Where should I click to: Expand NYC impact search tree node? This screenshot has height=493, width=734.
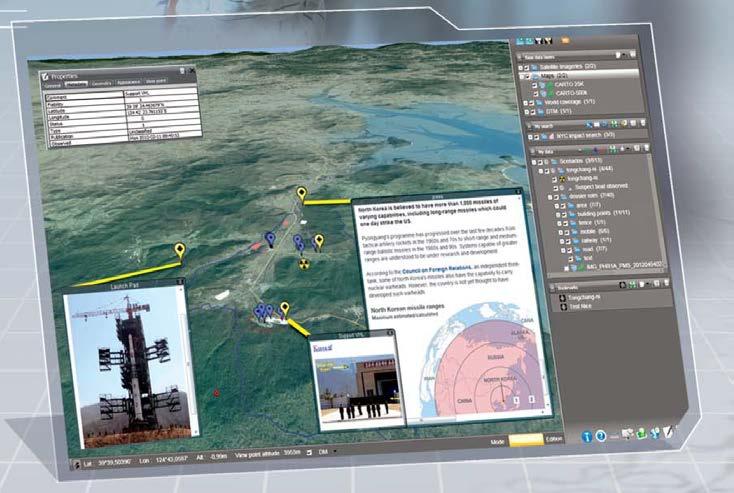[530, 137]
